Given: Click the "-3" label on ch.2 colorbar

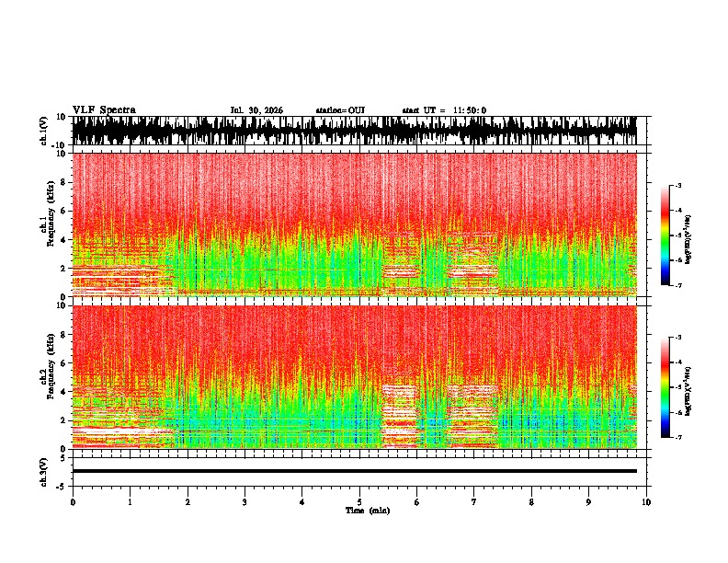Looking at the screenshot, I should [x=678, y=338].
